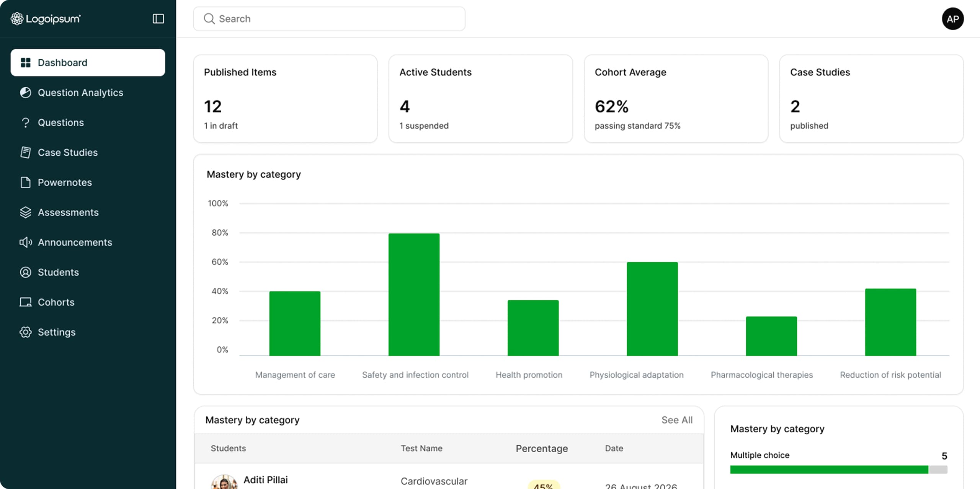Go to Students page

pyautogui.click(x=88, y=272)
